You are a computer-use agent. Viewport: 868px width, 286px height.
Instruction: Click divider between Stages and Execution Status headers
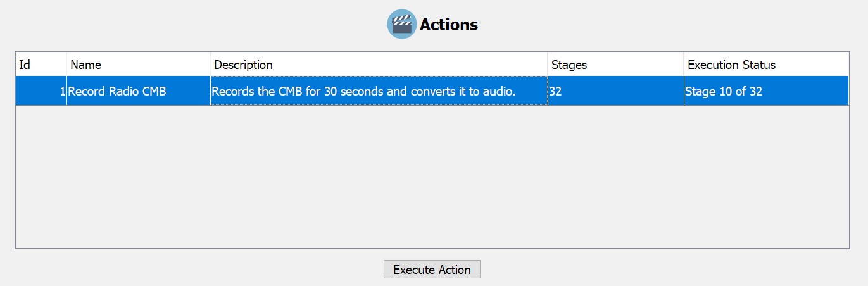(684, 65)
